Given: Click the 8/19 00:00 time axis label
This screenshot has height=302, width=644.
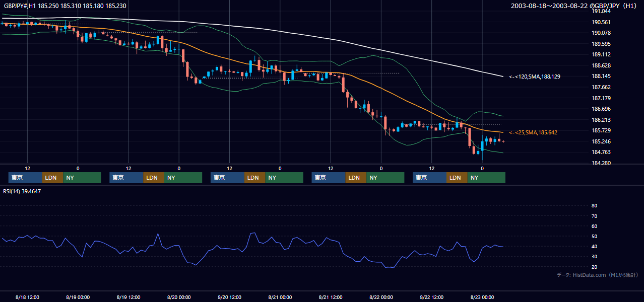Looking at the screenshot, I should point(78,297).
